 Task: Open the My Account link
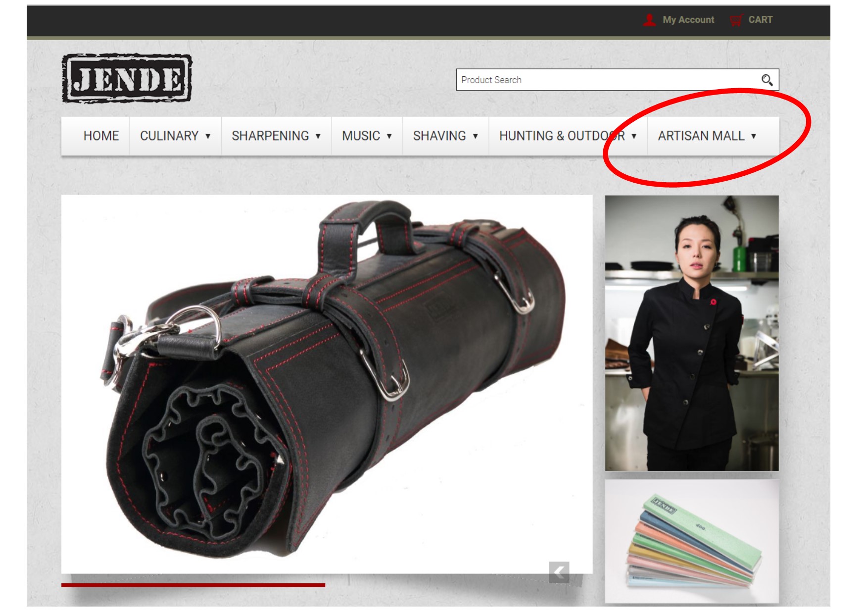688,20
